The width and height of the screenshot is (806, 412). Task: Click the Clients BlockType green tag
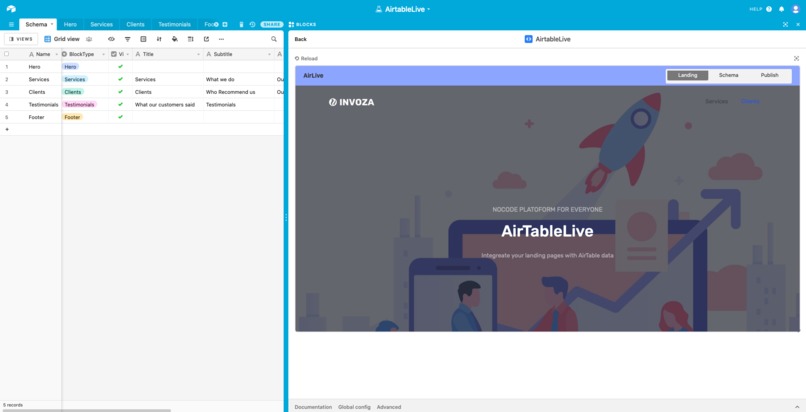[72, 92]
